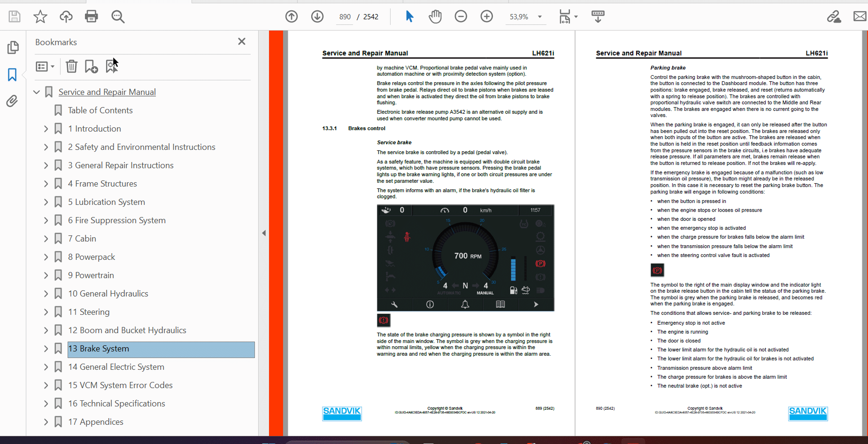Collapse the Service and Repair Manual tree
Image resolution: width=868 pixels, height=444 pixels.
pyautogui.click(x=37, y=92)
